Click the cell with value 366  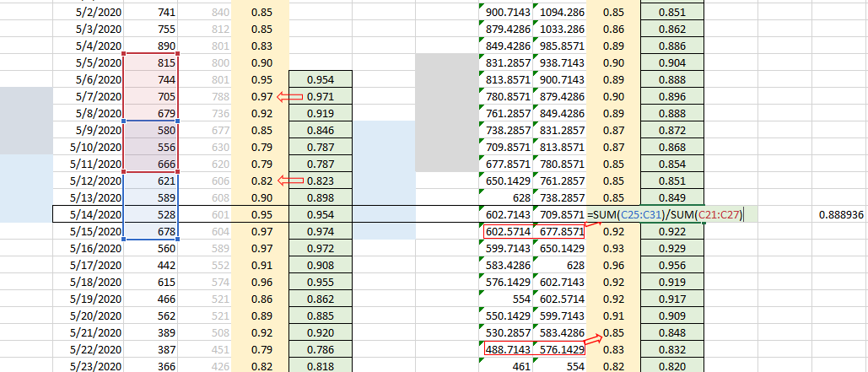pyautogui.click(x=150, y=366)
